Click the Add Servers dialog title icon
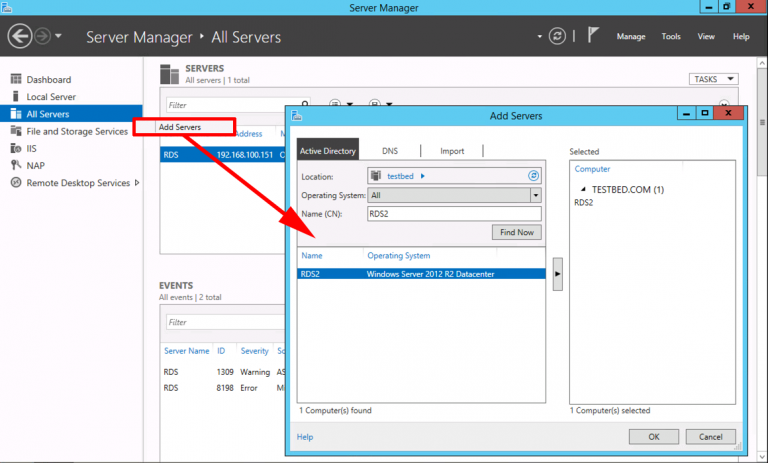This screenshot has height=463, width=768. (296, 116)
